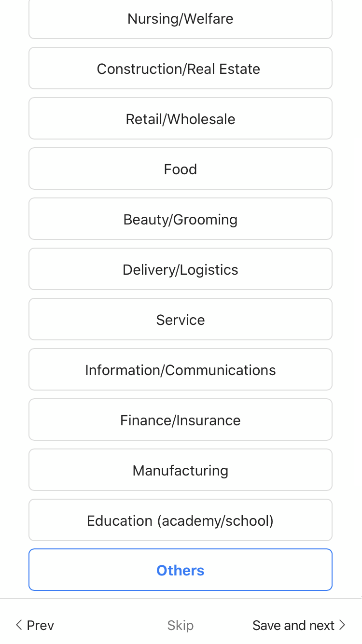Viewport: 362px width, 644px height.
Task: Select the Others option
Action: tap(181, 570)
